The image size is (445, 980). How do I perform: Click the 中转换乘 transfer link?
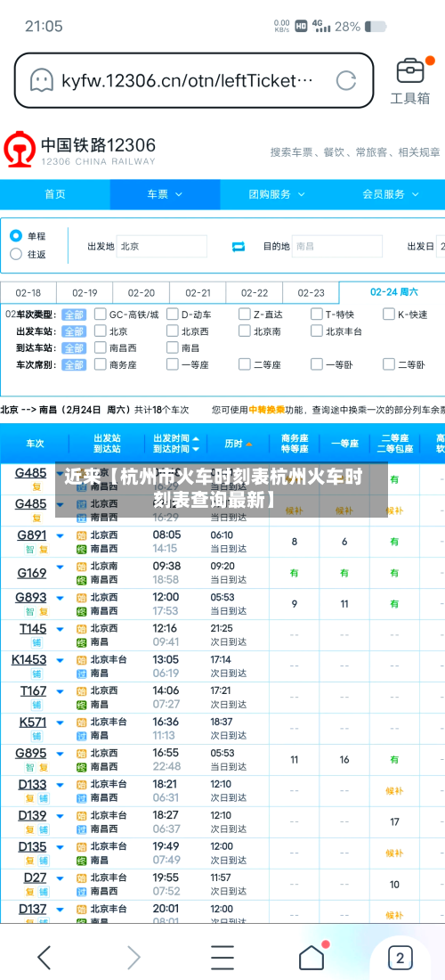coord(267,410)
